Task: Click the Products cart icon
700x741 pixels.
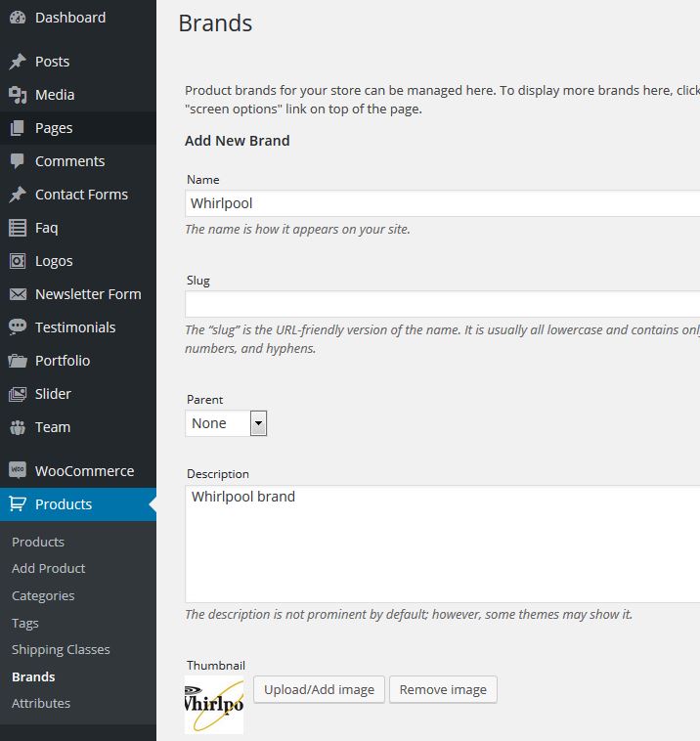Action: (18, 504)
